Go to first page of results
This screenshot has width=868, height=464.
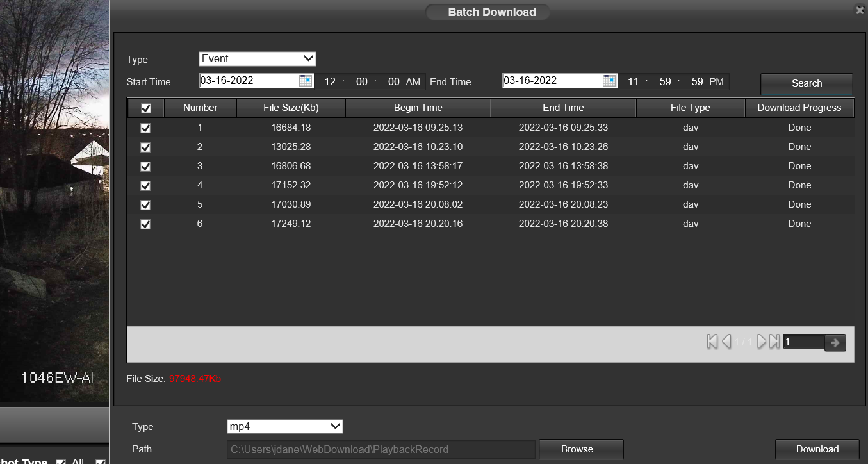712,342
